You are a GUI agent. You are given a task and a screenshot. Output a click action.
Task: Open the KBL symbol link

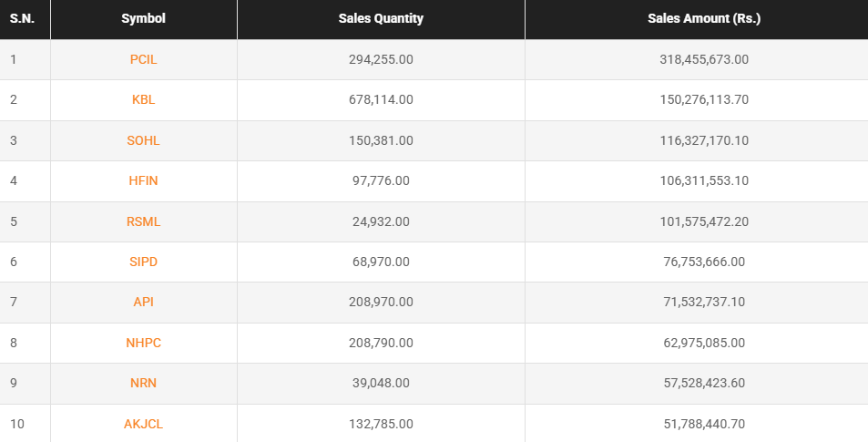143,99
